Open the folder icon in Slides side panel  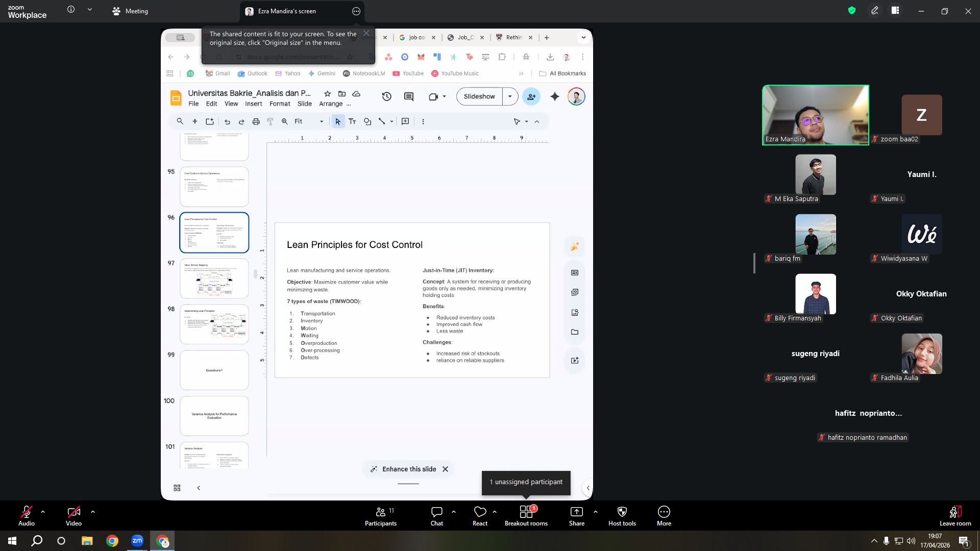pos(575,332)
